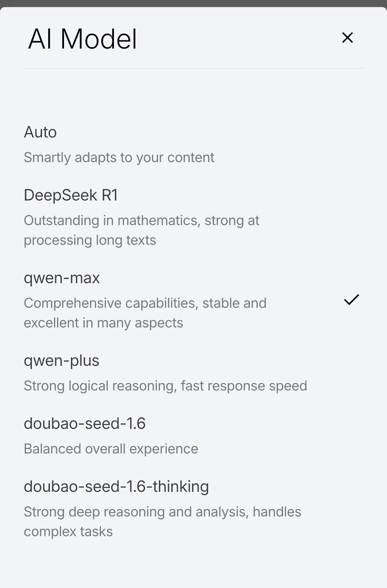The height and width of the screenshot is (588, 387).
Task: Choose the DeepSeek R1 model
Action: (71, 195)
